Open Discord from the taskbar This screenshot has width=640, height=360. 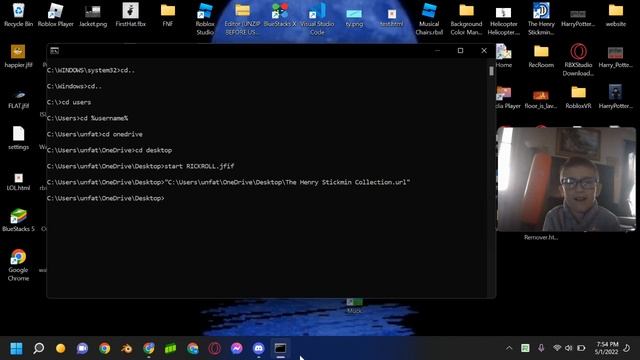point(258,348)
